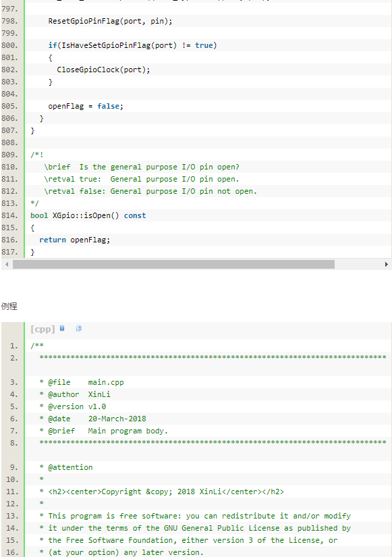Viewport: 392px width, 557px height.
Task: Click the '(at your option) any later version.' line
Action: (121, 552)
